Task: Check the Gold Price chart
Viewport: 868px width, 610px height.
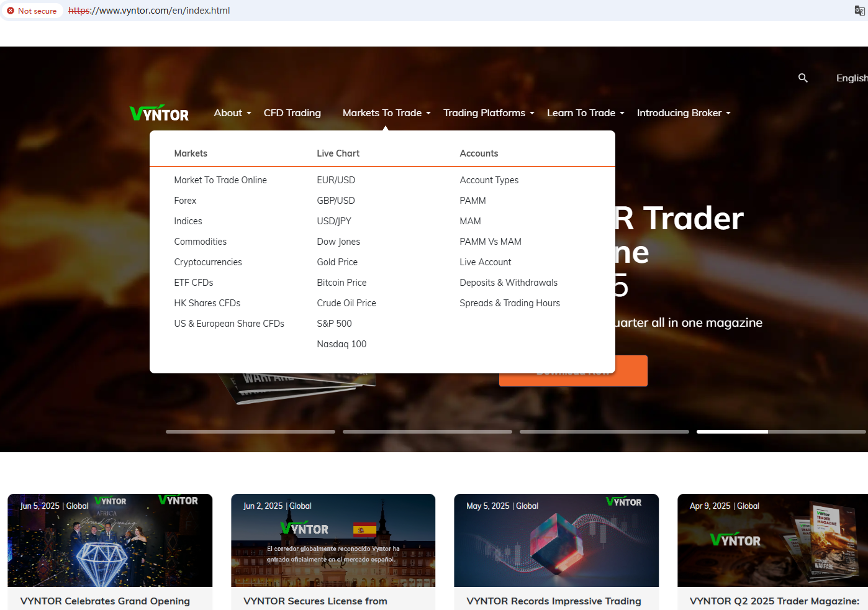Action: pyautogui.click(x=337, y=262)
